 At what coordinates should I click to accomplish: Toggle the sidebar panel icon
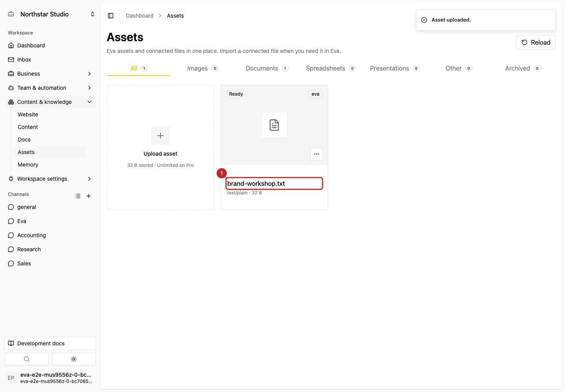pos(111,16)
